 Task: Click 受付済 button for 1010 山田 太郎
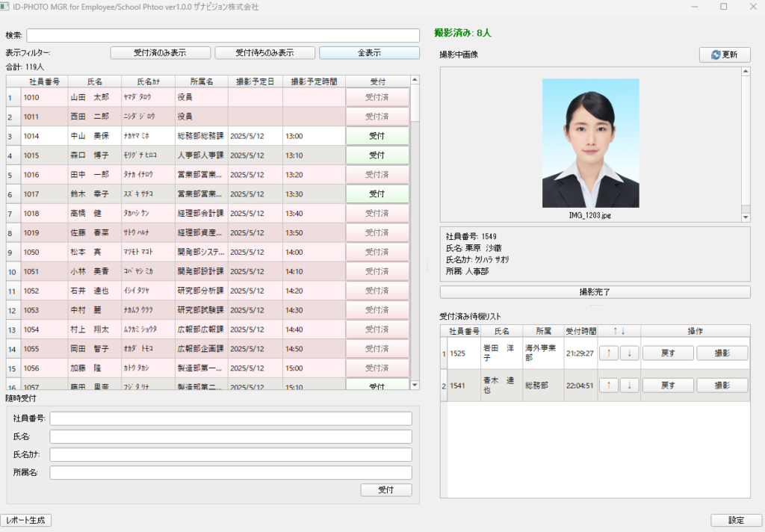[x=377, y=97]
